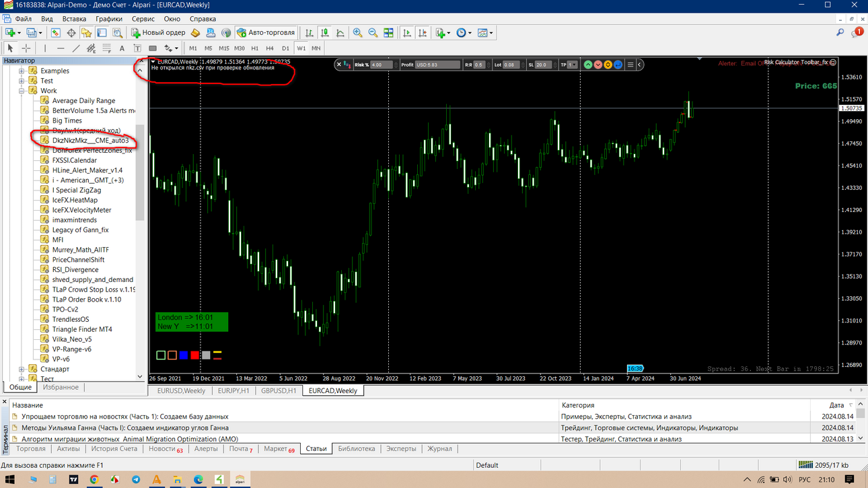Select the text label tool (A)

122,48
